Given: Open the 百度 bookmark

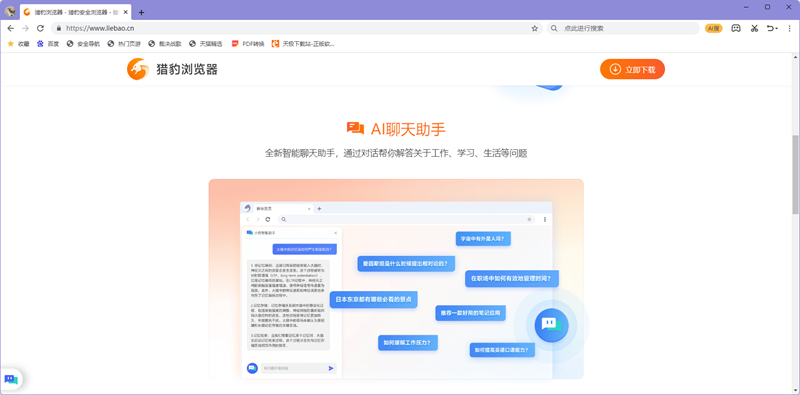Looking at the screenshot, I should point(48,44).
